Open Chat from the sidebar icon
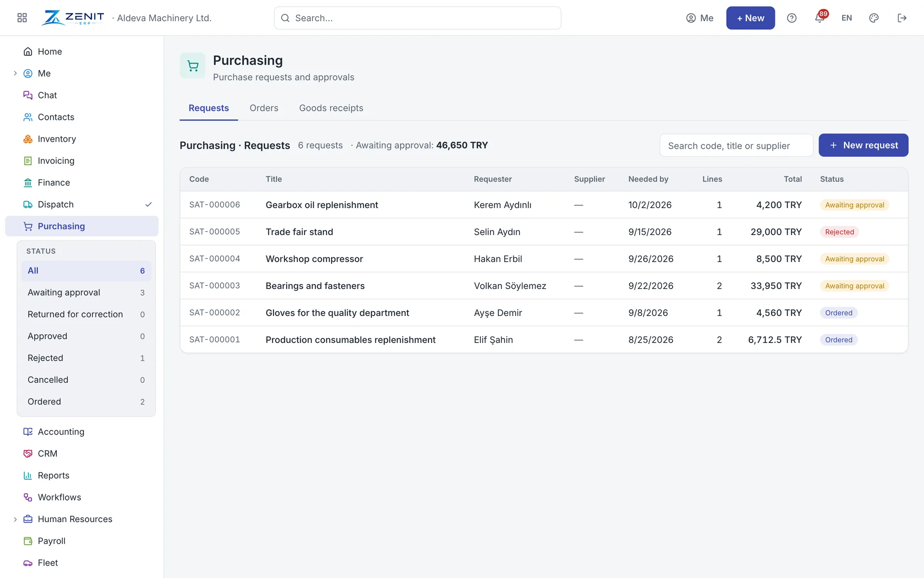Image resolution: width=924 pixels, height=578 pixels. click(x=28, y=95)
